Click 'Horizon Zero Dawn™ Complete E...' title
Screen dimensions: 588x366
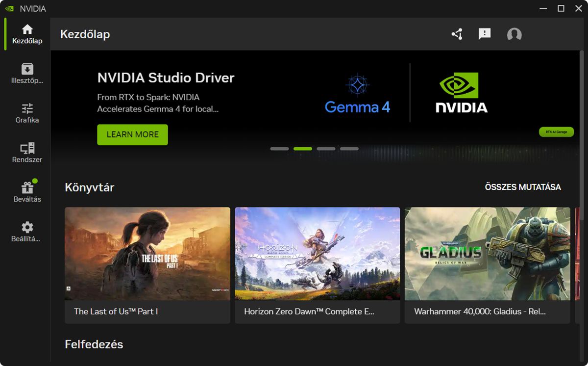pyautogui.click(x=309, y=312)
